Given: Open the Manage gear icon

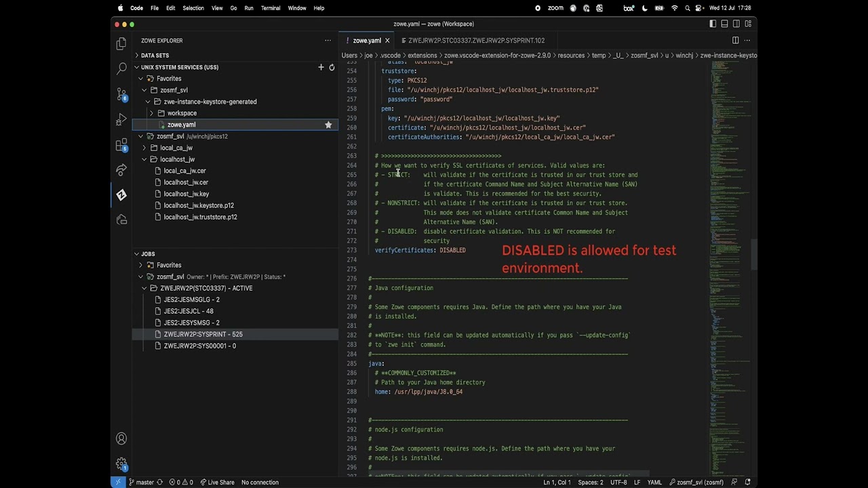Looking at the screenshot, I should point(121,464).
